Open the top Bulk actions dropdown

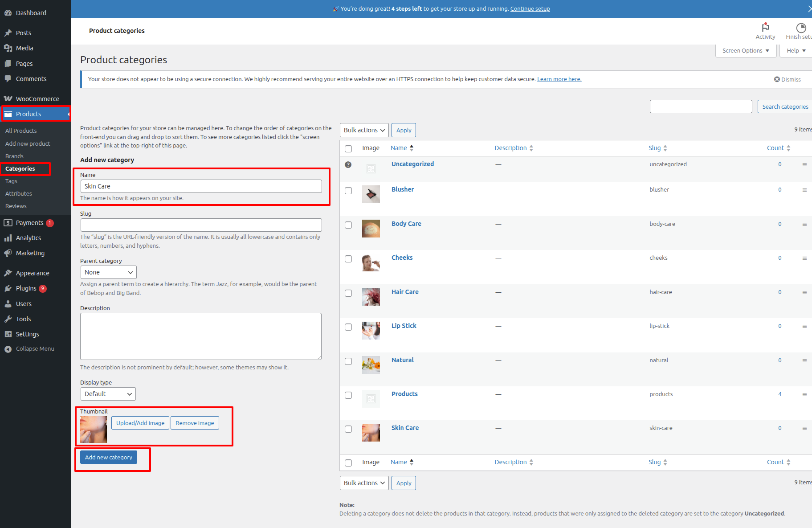364,130
